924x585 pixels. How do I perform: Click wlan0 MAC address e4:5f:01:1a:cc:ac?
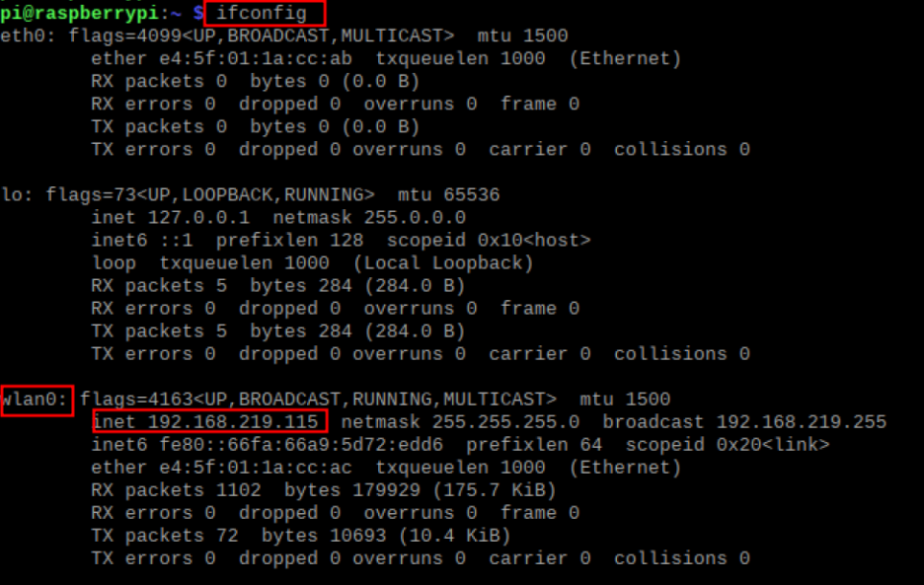pyautogui.click(x=255, y=468)
